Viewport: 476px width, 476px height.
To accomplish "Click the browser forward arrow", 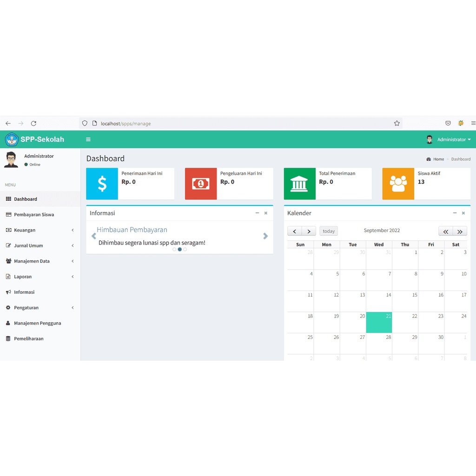I will pos(21,123).
